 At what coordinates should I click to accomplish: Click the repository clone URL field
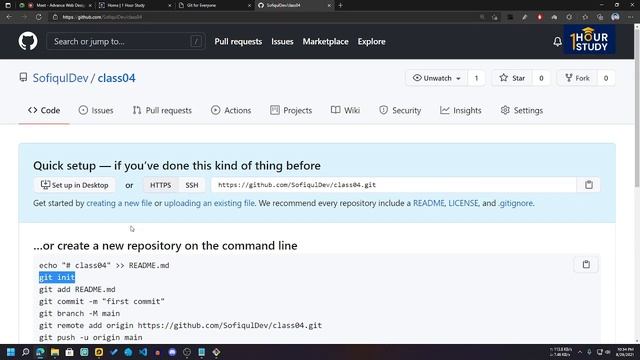[393, 185]
